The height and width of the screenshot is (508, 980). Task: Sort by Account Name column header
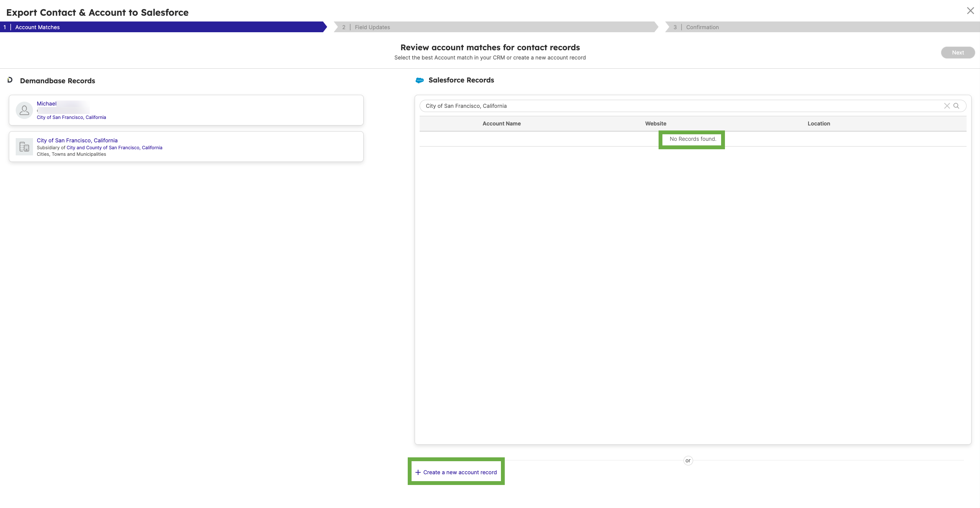pyautogui.click(x=501, y=124)
